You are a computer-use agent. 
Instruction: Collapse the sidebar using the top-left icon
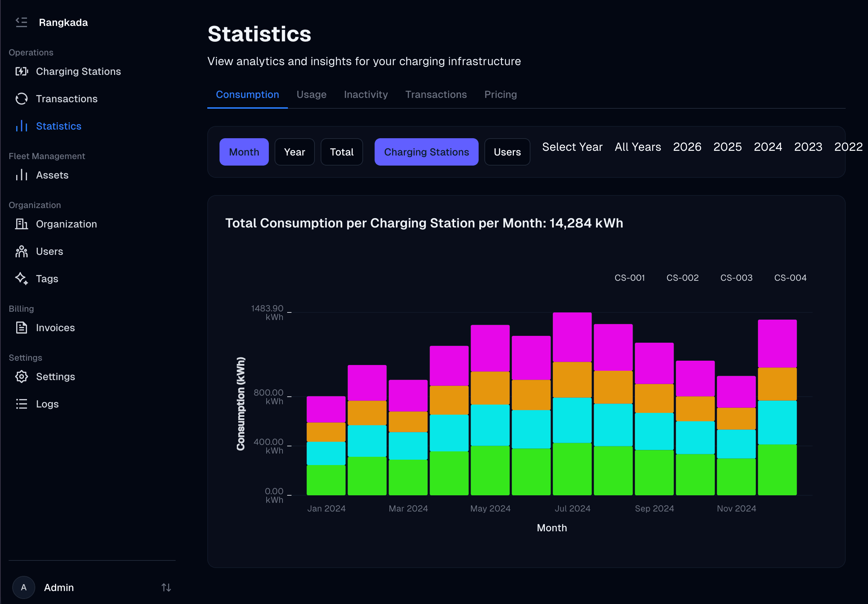(22, 22)
